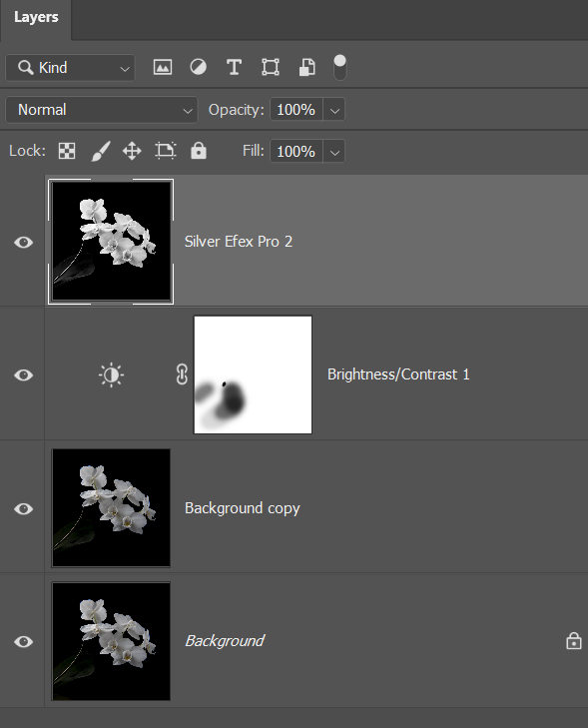The height and width of the screenshot is (728, 588).
Task: Click the Fill value field
Action: tap(296, 152)
